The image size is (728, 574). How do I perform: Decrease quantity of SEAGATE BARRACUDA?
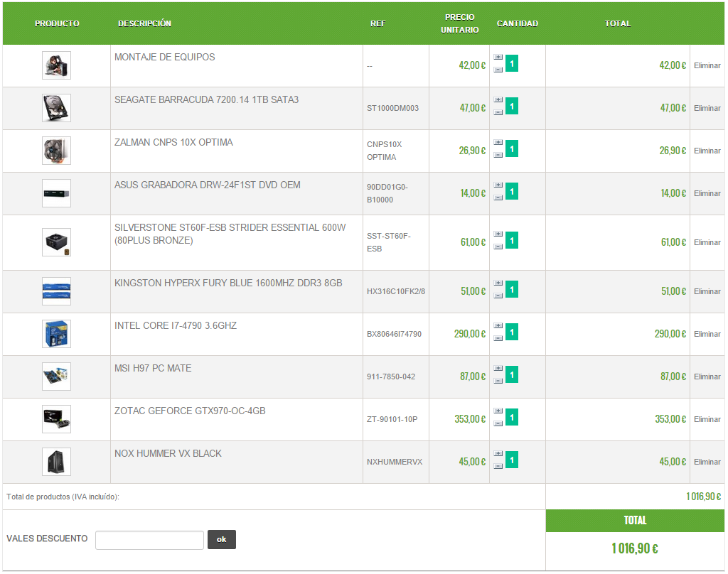tap(498, 112)
